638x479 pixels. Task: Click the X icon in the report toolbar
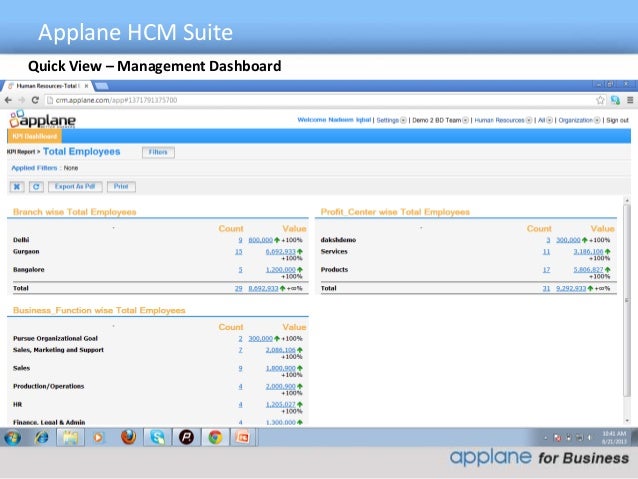click(x=17, y=187)
